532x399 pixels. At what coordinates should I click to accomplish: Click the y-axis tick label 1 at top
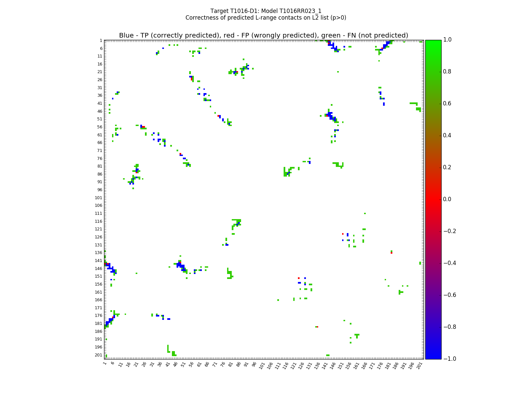point(101,41)
